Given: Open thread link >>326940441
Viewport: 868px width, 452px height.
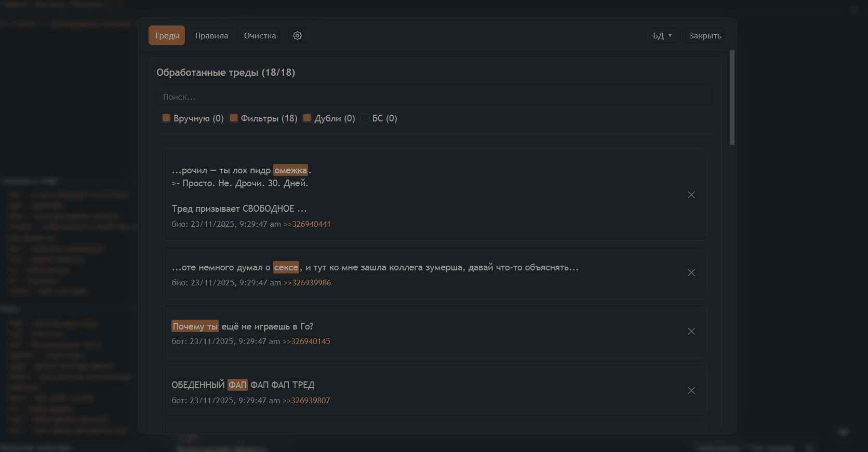Looking at the screenshot, I should tap(307, 224).
